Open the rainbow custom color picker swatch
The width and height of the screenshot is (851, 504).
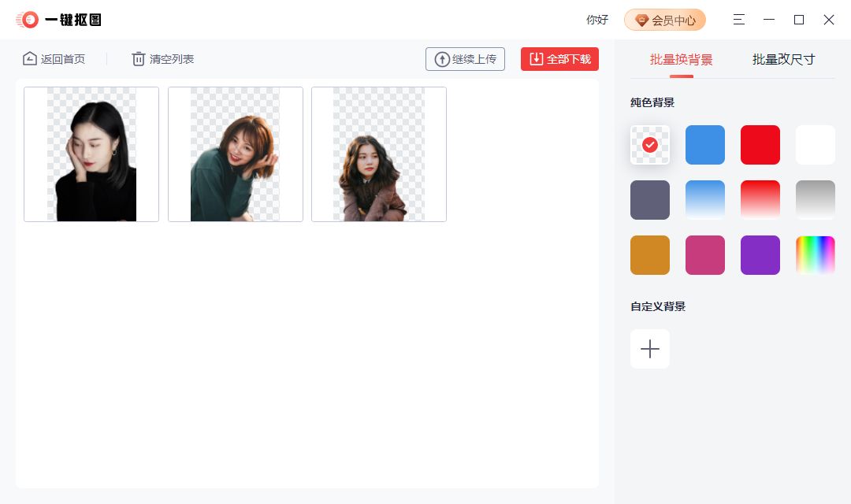point(816,255)
